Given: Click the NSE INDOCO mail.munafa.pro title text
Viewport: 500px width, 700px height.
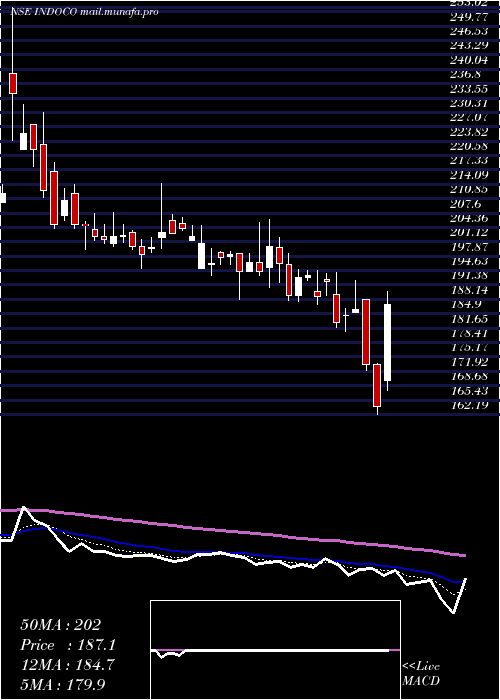Looking at the screenshot, I should click(84, 12).
